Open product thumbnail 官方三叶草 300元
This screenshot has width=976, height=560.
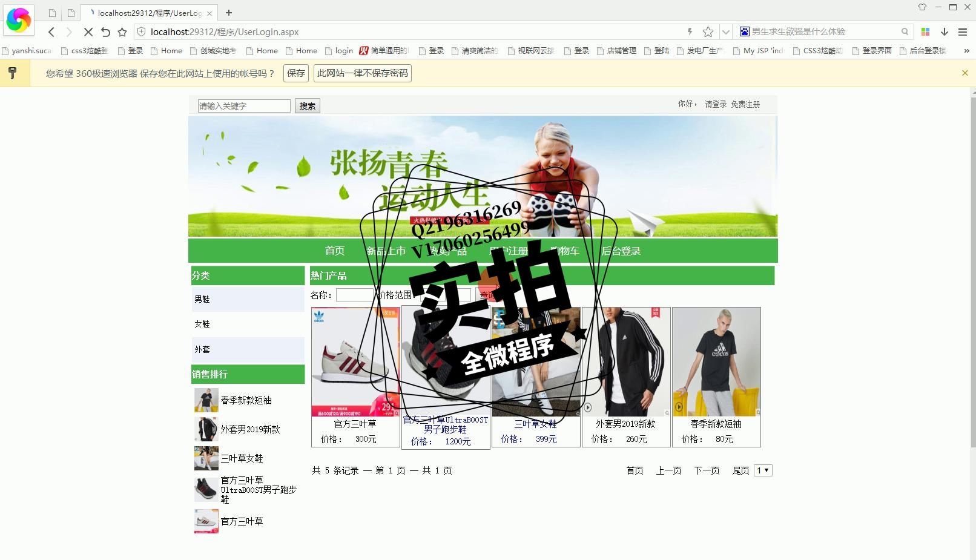(x=355, y=362)
